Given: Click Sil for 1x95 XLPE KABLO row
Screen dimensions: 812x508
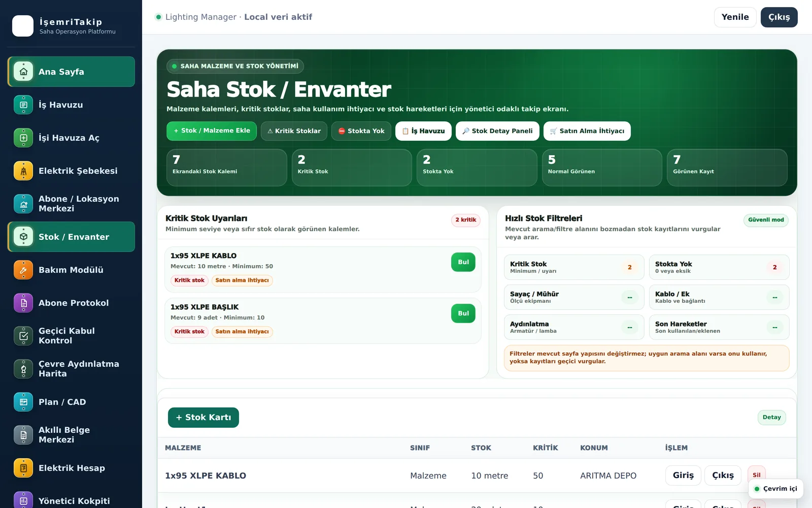Looking at the screenshot, I should (757, 475).
